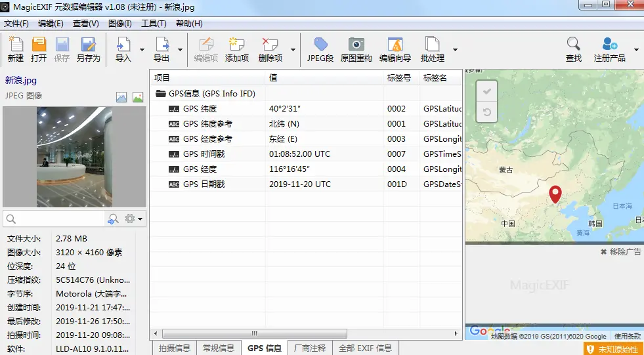
Task: Open the 帮助(H) menu
Action: [189, 24]
